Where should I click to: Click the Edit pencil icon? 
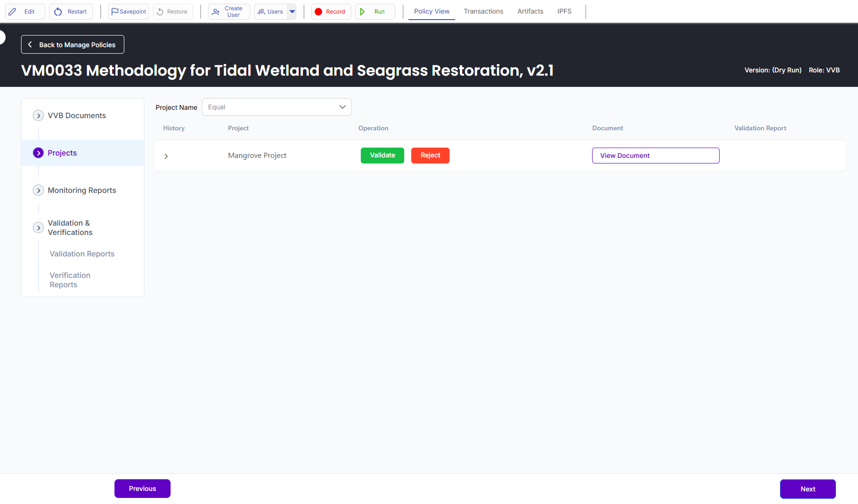(13, 12)
